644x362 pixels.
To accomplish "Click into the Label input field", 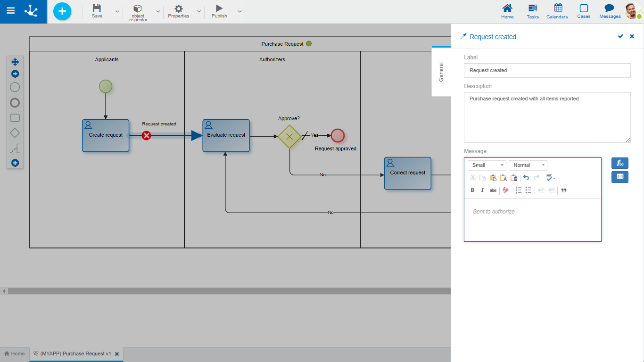I will pyautogui.click(x=547, y=71).
